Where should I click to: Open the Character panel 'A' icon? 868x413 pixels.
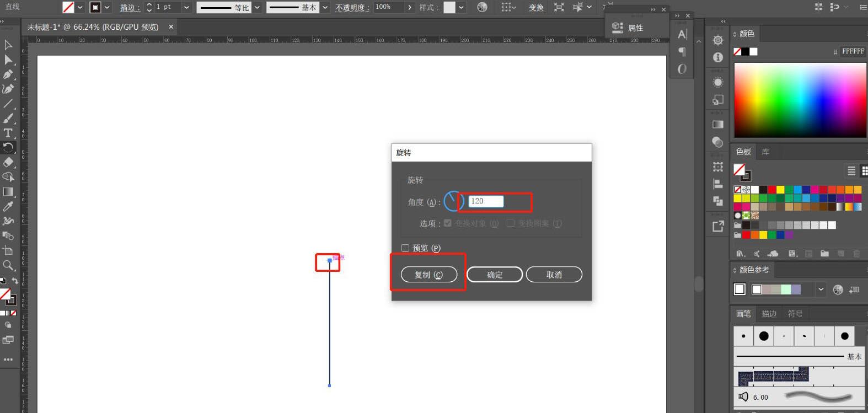click(682, 34)
